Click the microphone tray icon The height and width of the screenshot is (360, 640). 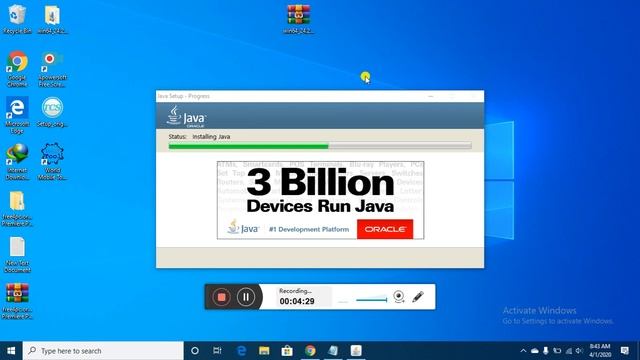tap(546, 351)
